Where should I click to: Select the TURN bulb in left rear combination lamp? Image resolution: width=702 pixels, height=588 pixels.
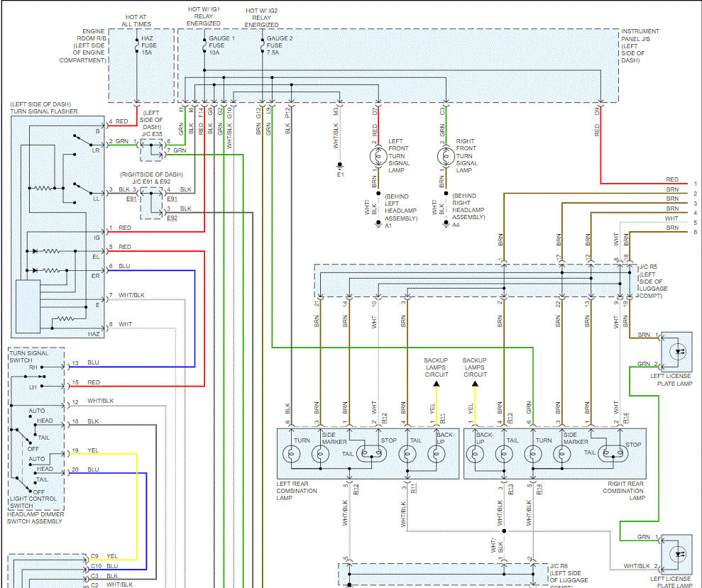pyautogui.click(x=292, y=455)
